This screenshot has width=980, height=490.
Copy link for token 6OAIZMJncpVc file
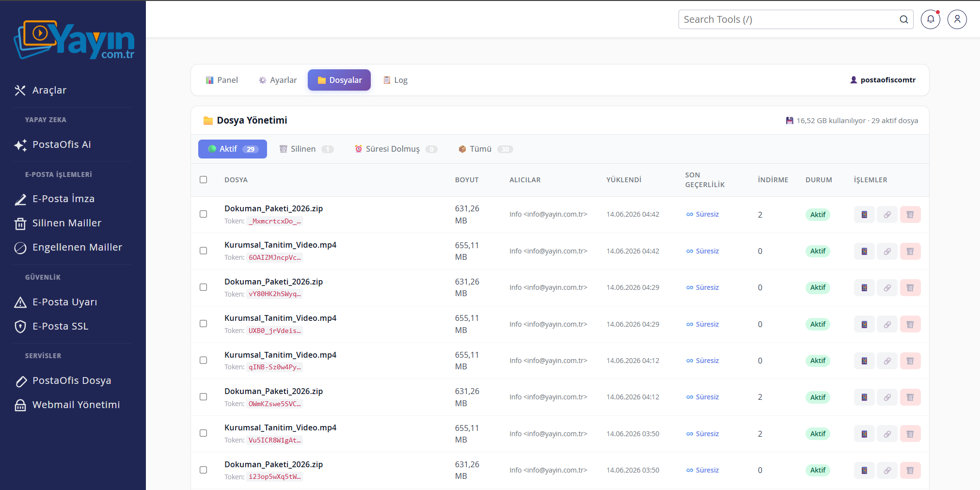tap(887, 251)
